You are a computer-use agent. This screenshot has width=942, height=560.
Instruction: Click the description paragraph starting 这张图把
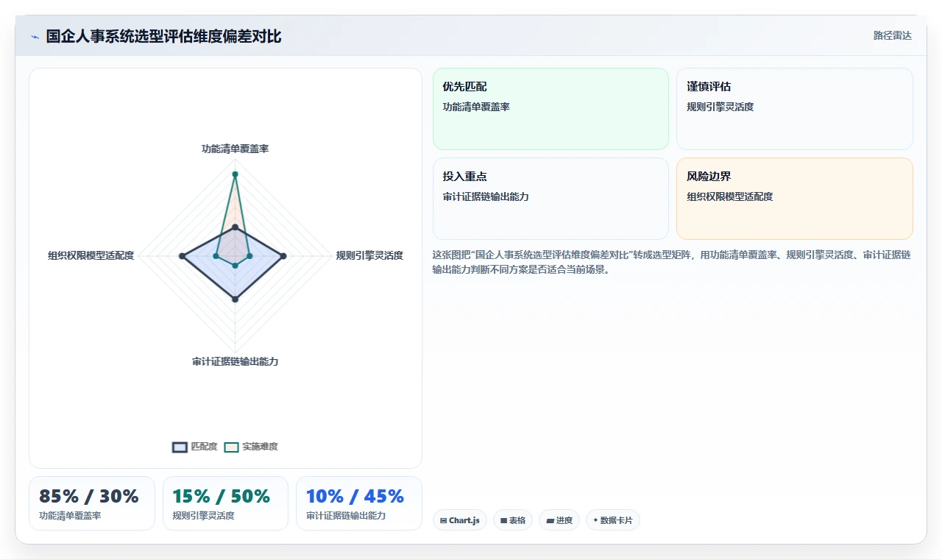[672, 262]
